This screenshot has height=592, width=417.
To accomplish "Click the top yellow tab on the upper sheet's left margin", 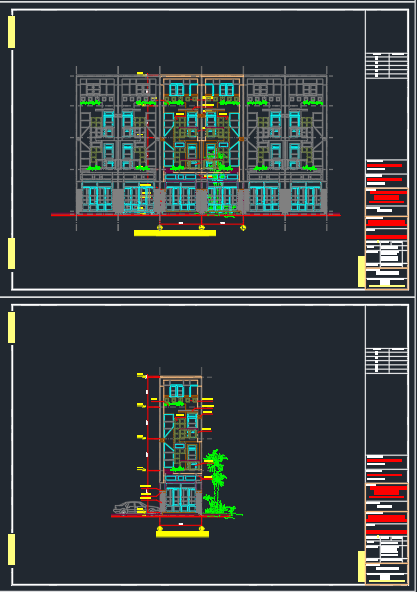I will coord(11,32).
